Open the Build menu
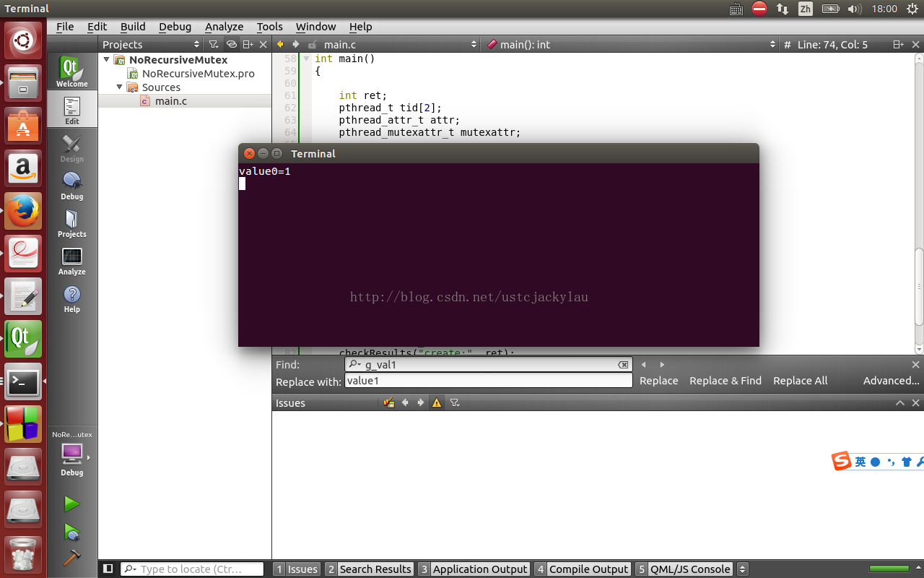Viewport: 924px width, 578px height. point(133,27)
